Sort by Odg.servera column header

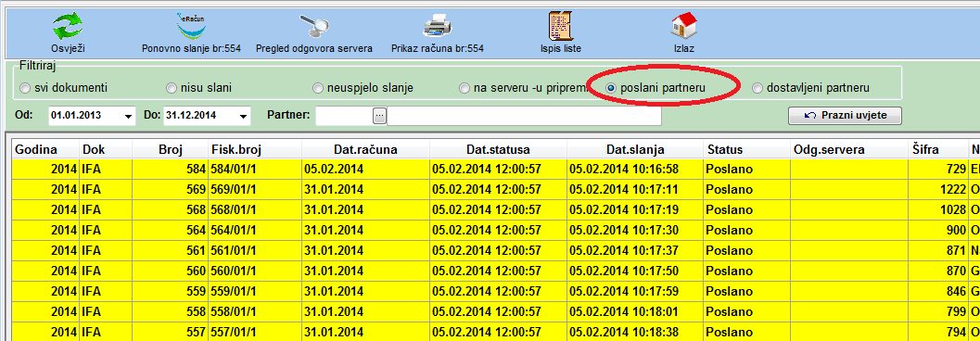[x=848, y=150]
